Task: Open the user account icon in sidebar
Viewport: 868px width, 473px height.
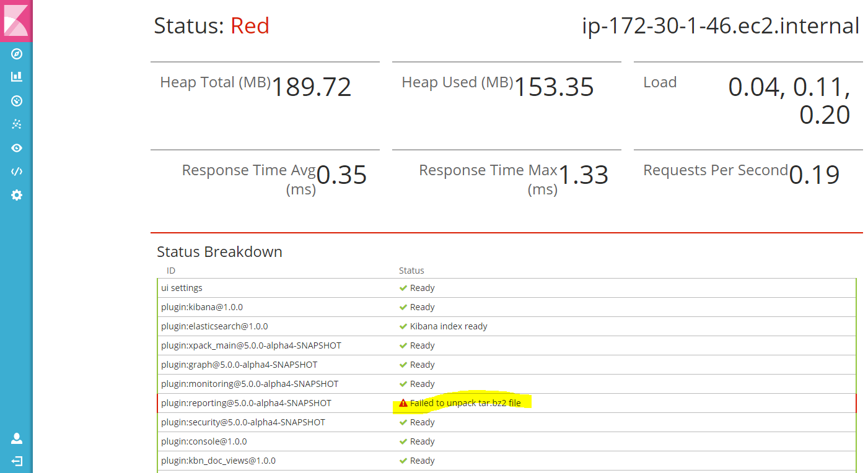Action: click(17, 438)
